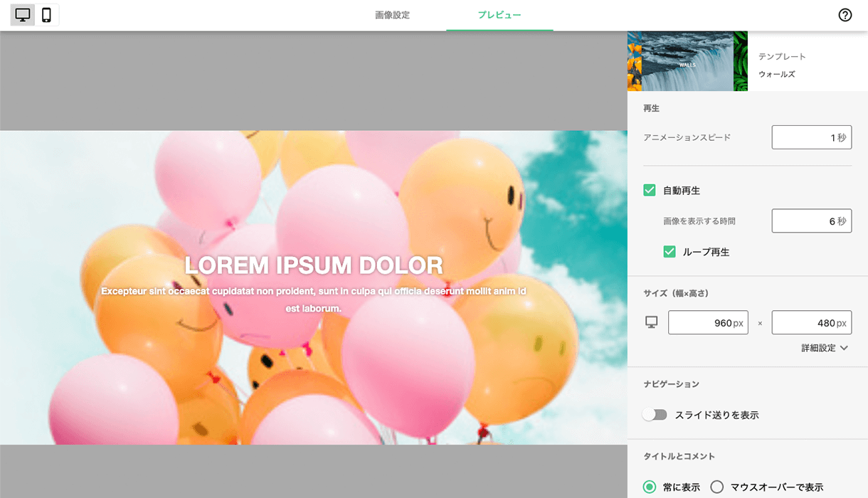Select the プレビュー tab
Screen dimensions: 868x498
tap(499, 15)
